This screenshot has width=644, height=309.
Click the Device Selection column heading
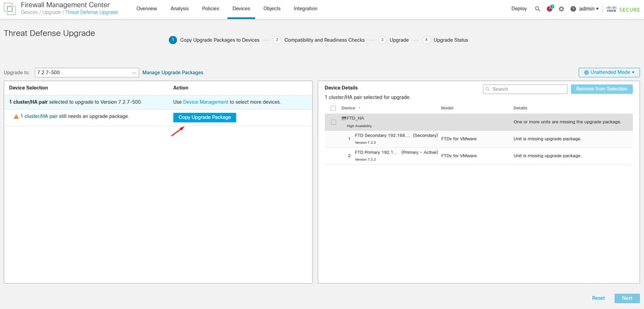coord(28,88)
